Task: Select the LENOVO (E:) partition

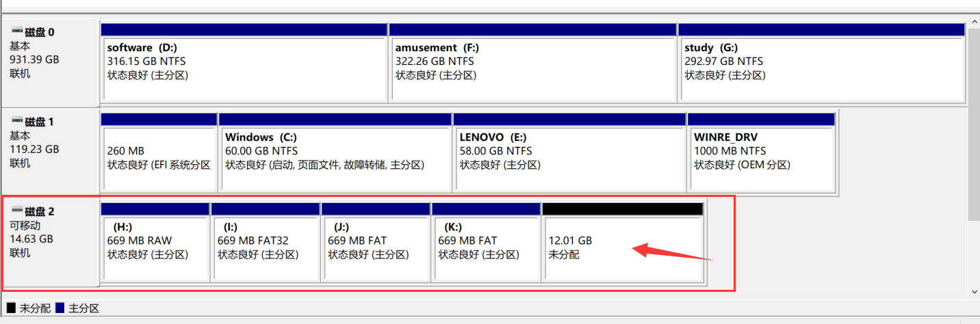Action: [x=569, y=152]
